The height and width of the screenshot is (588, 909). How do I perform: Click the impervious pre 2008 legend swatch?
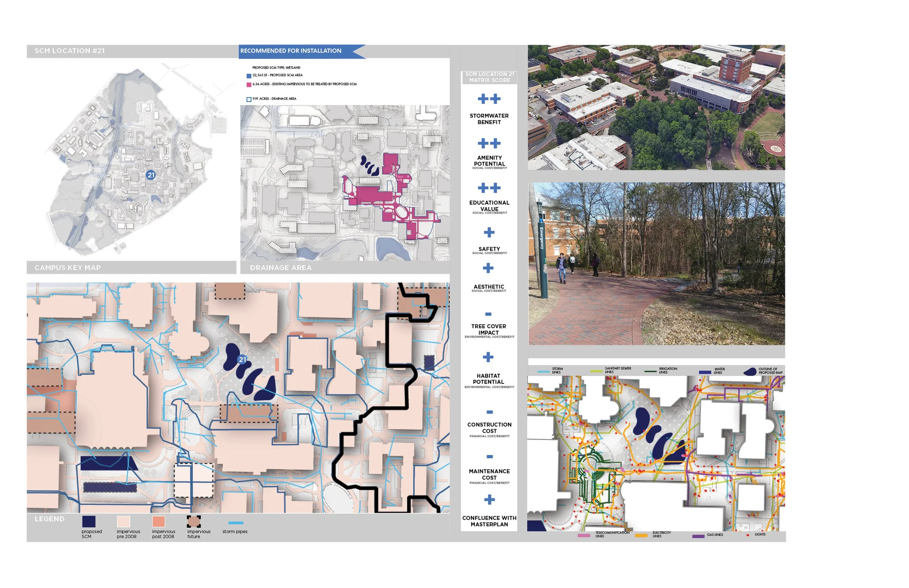pos(123,521)
